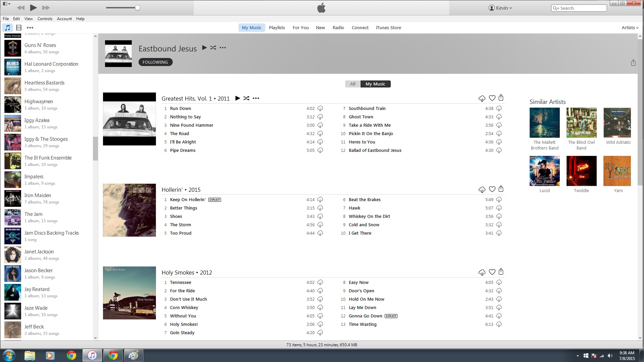The image size is (644, 362).
Task: Open the Artists view dropdown
Action: click(630, 28)
